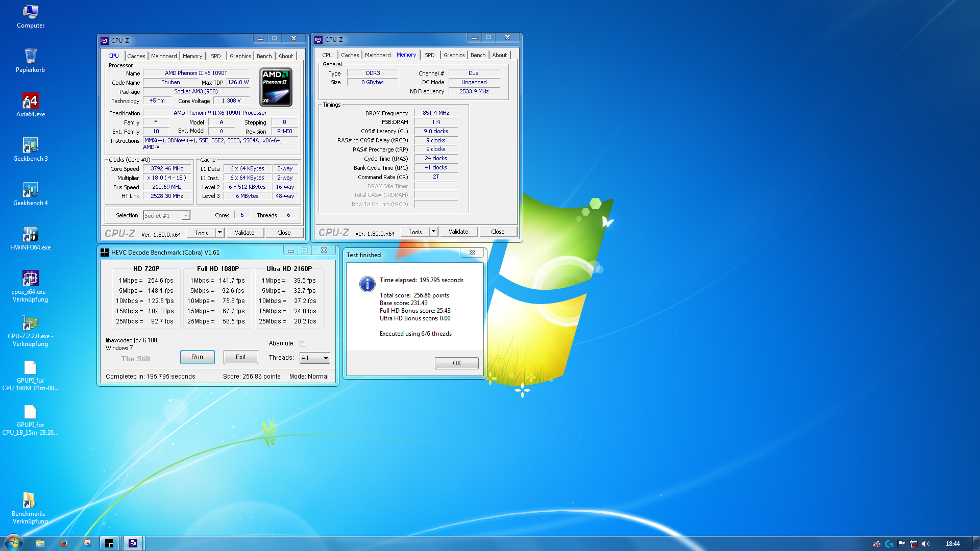Screen dimensions: 980x551
Task: Open About tab in left CPU-Z window
Action: tap(286, 56)
